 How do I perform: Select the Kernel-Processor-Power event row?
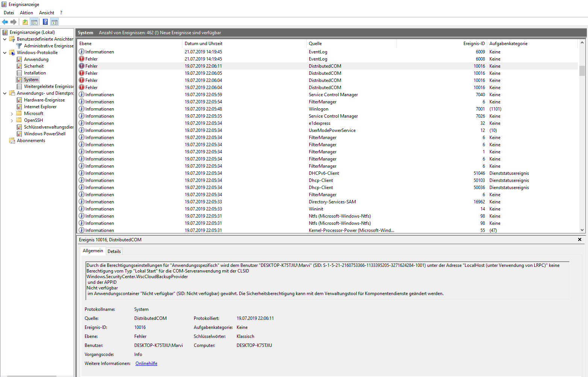[327, 230]
